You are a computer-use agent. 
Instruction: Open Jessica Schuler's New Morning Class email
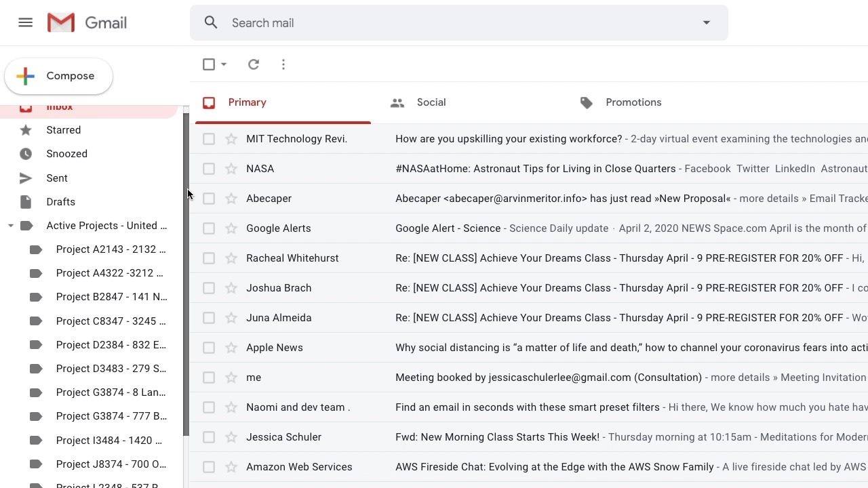pyautogui.click(x=529, y=437)
